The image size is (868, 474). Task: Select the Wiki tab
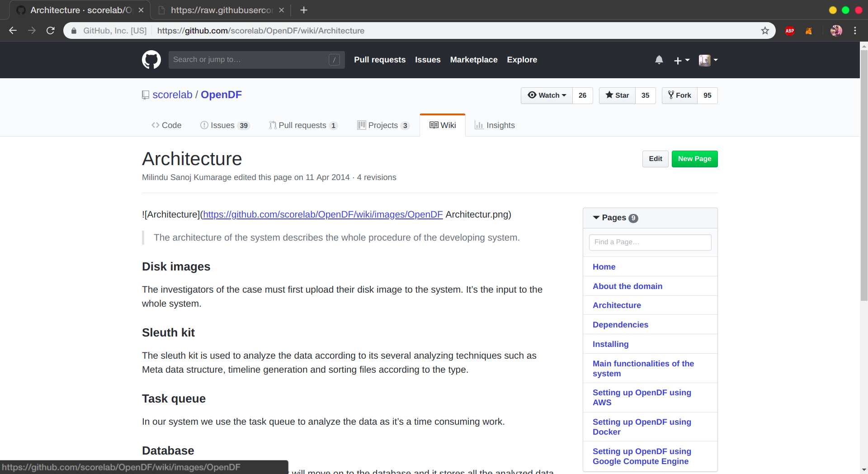[x=443, y=125]
